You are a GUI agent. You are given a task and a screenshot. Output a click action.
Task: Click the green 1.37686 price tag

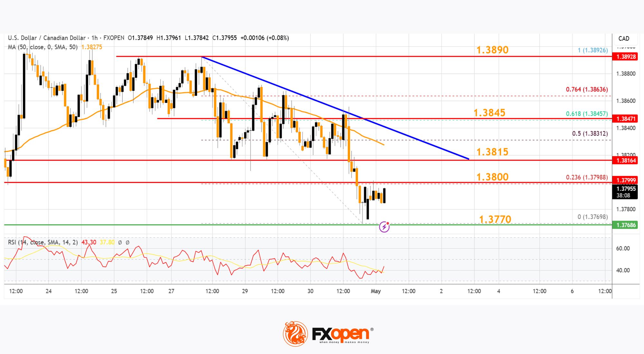[626, 225]
